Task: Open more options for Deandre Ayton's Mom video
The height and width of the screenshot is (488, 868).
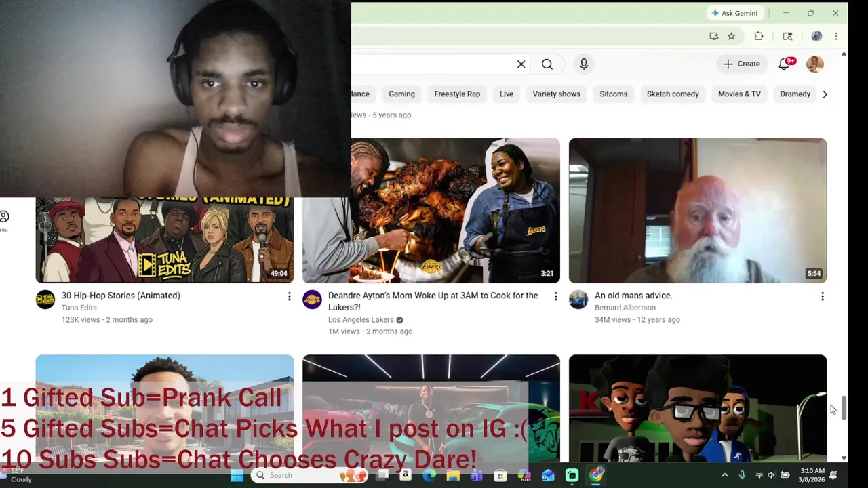Action: click(555, 296)
